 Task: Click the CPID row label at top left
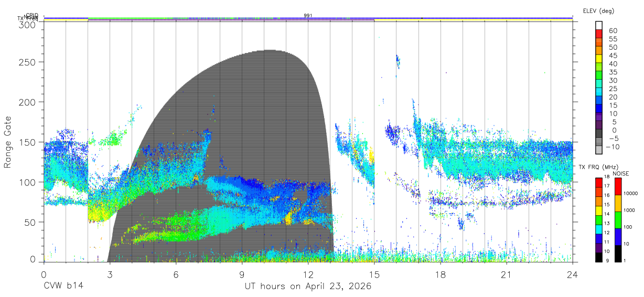tap(32, 15)
